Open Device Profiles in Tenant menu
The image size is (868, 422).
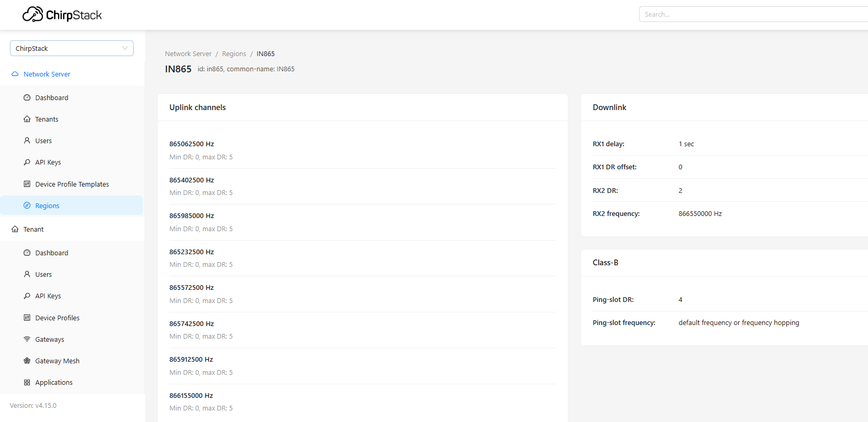click(x=57, y=318)
